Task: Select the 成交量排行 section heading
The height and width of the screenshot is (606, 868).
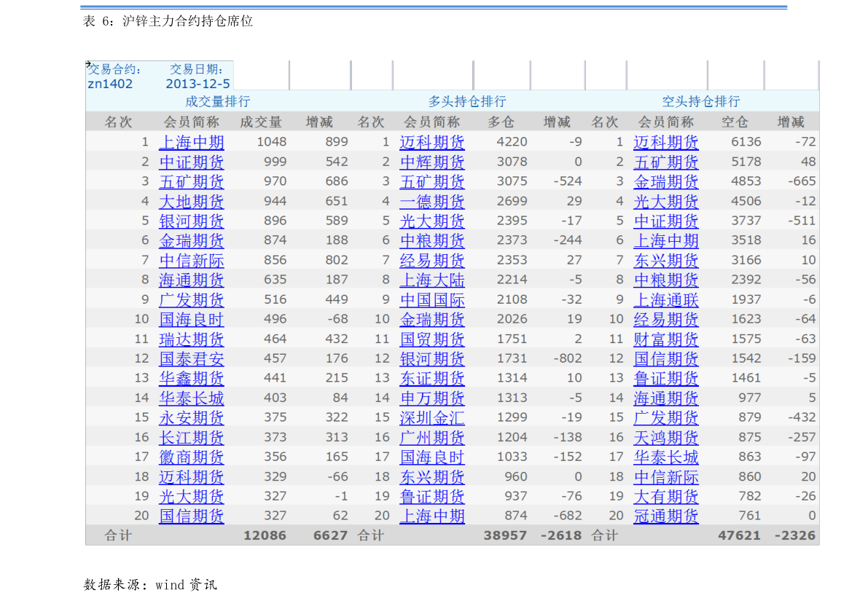Action: pos(218,101)
